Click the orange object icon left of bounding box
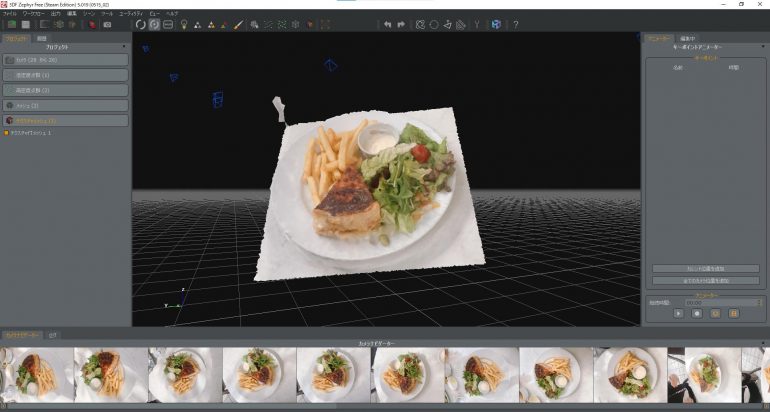Viewport: 770px width, 412px height. pyautogui.click(x=310, y=25)
